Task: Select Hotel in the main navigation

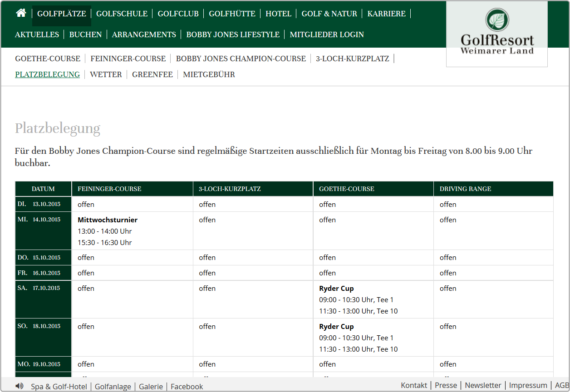Action: tap(278, 14)
